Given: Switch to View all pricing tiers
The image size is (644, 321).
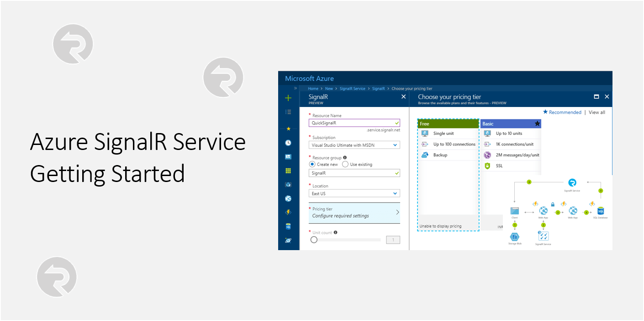Looking at the screenshot, I should coord(596,112).
